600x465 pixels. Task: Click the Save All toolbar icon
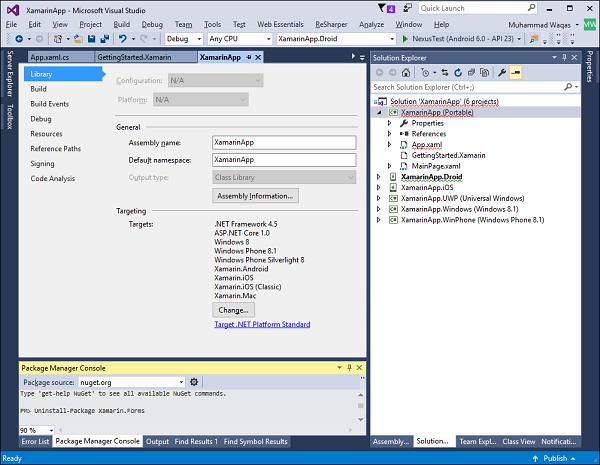coord(104,39)
